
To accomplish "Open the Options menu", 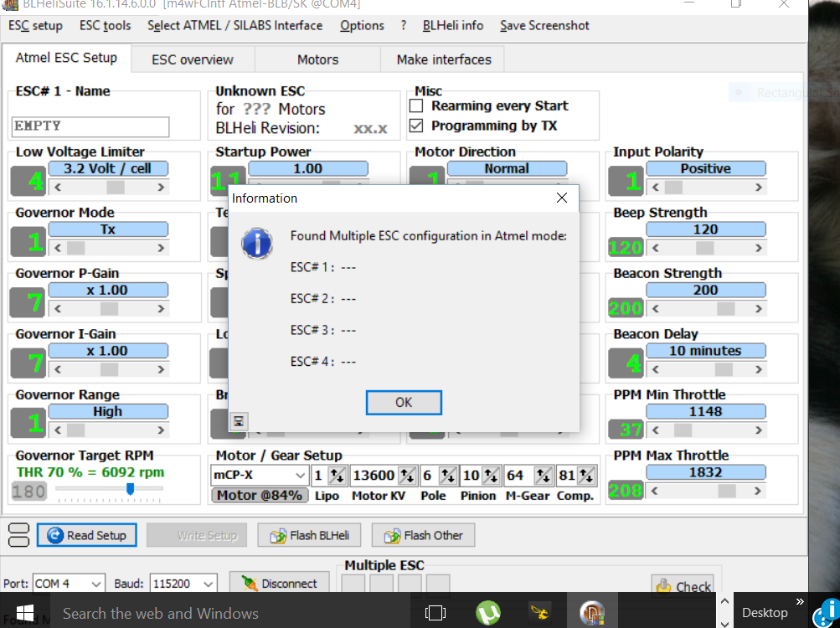I will [362, 25].
